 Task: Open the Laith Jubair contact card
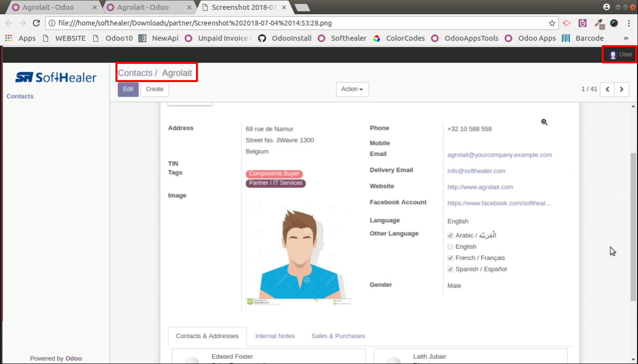[x=471, y=357]
